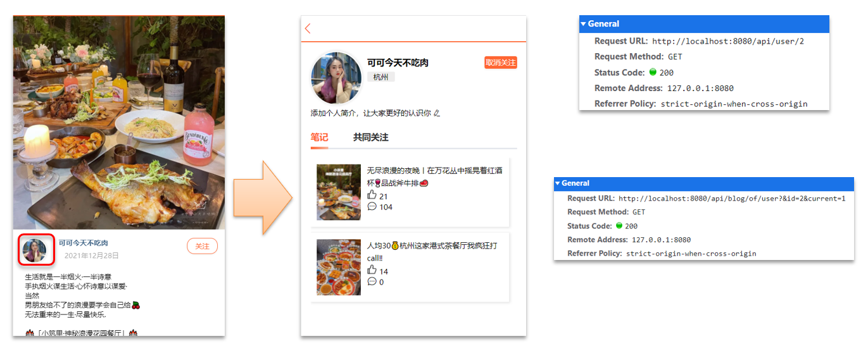Click the 关注 follow button
The width and height of the screenshot is (868, 346).
click(202, 246)
